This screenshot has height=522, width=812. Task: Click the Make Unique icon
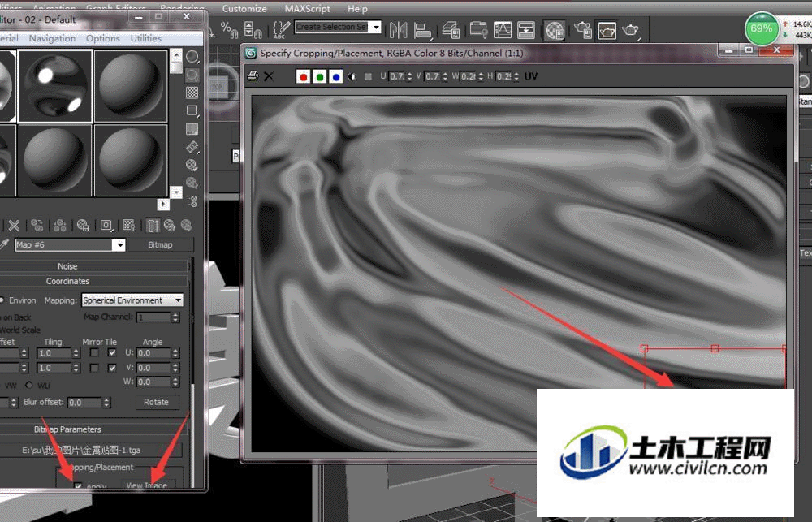60,225
